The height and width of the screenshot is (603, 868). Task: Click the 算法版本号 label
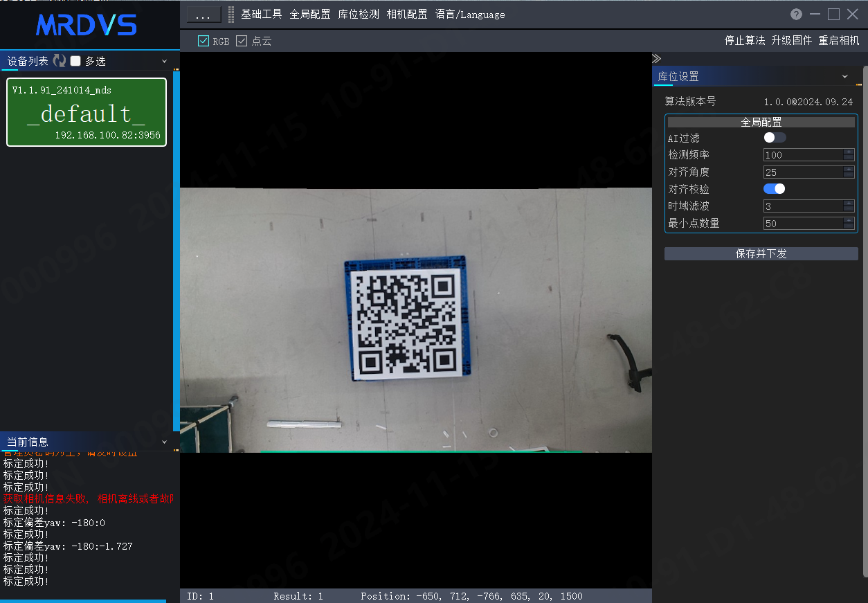click(690, 101)
